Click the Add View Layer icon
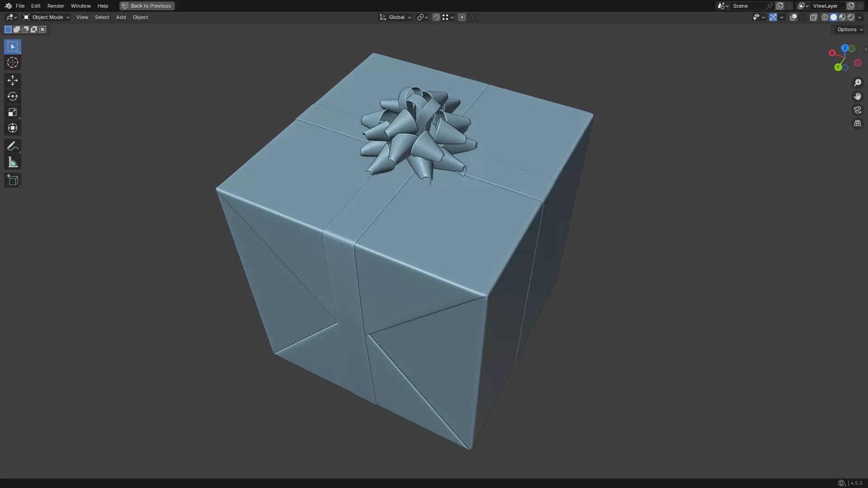Viewport: 868px width, 488px height. [851, 6]
